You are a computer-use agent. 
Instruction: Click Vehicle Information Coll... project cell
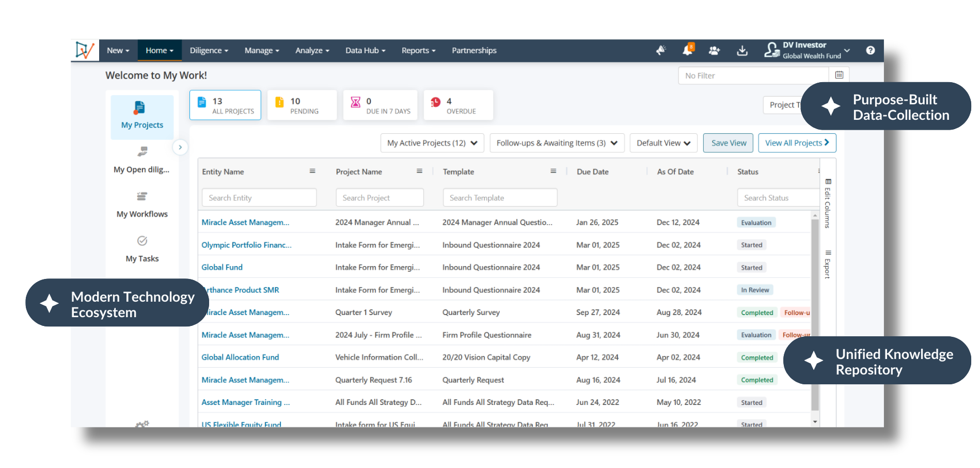[379, 357]
